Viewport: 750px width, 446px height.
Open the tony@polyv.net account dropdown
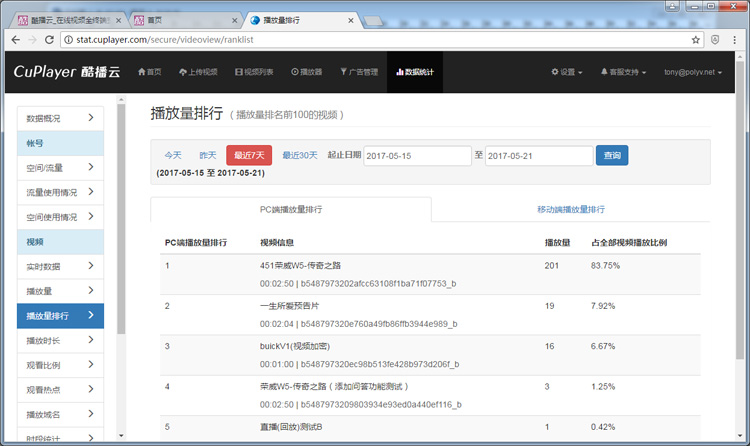click(x=697, y=72)
